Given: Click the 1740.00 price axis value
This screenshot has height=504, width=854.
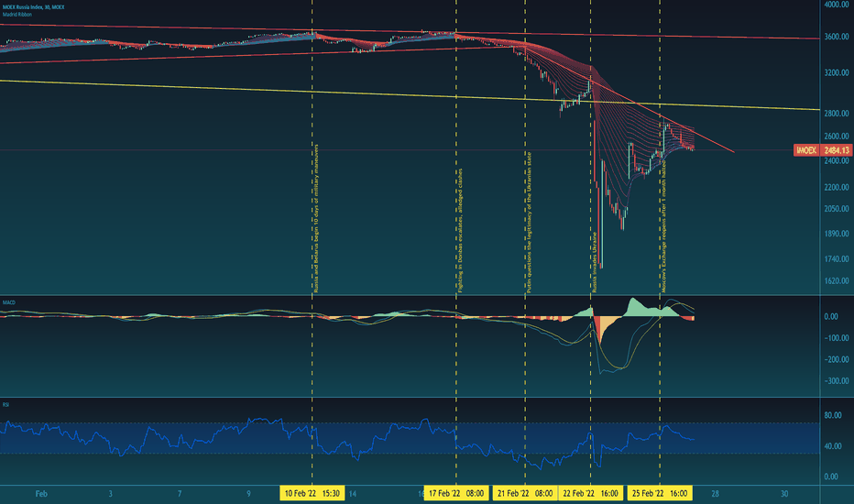Looking at the screenshot, I should pos(837,258).
